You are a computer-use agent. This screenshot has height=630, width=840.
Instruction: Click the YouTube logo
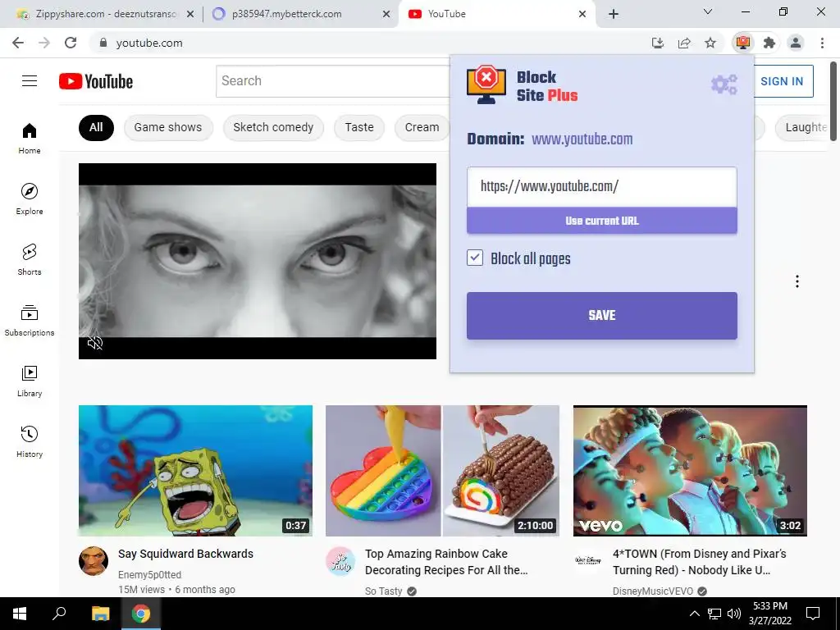(96, 81)
